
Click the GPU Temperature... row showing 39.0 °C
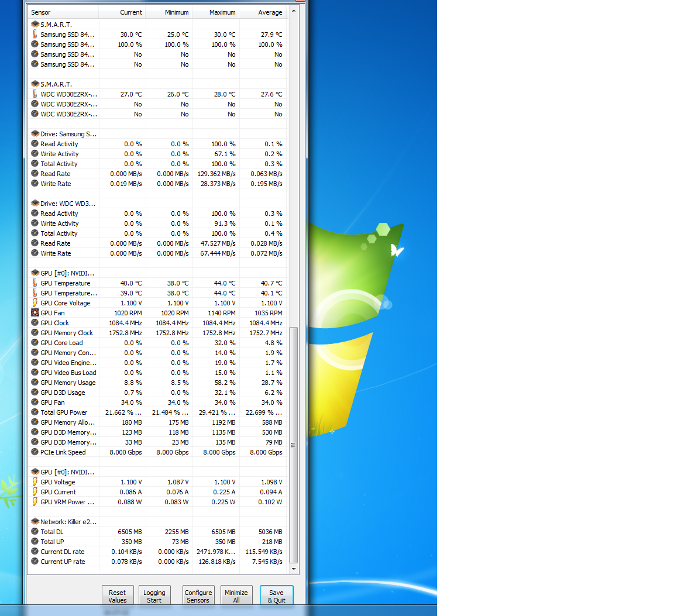click(157, 292)
